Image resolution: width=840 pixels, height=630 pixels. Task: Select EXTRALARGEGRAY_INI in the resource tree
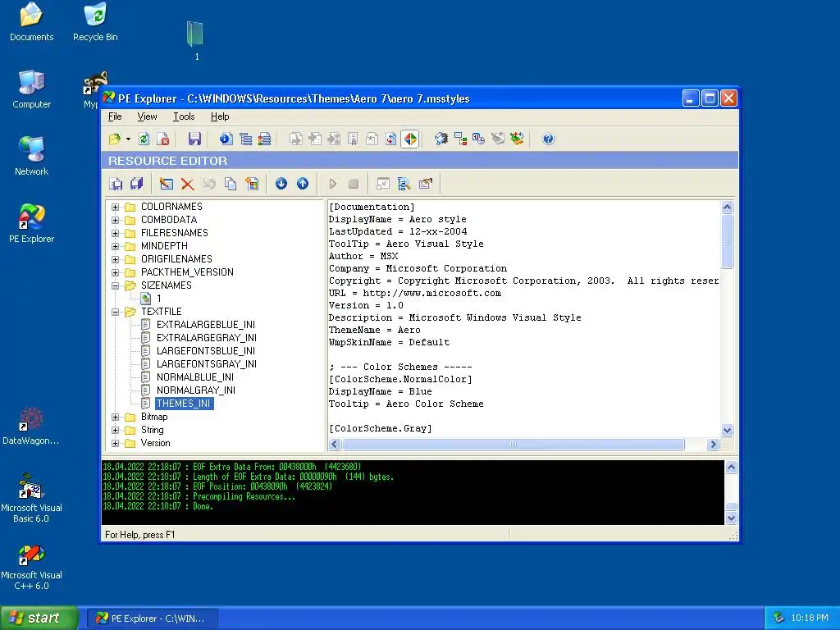click(206, 337)
